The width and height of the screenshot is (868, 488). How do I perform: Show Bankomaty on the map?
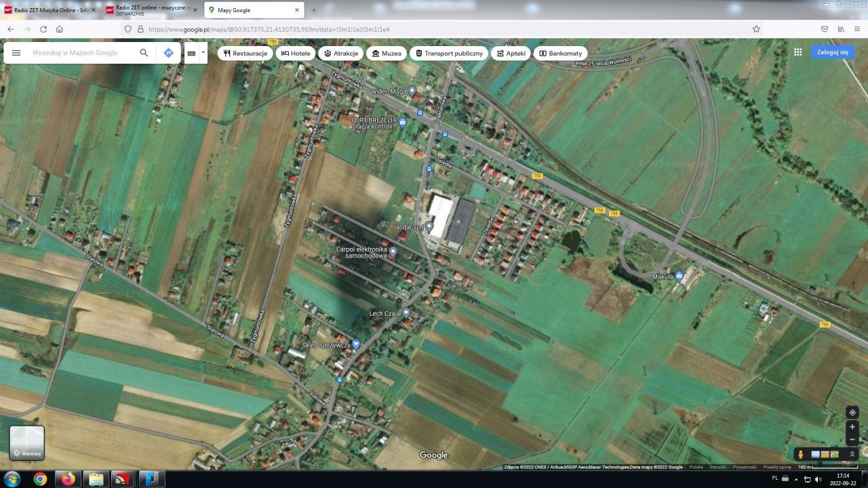coord(561,53)
